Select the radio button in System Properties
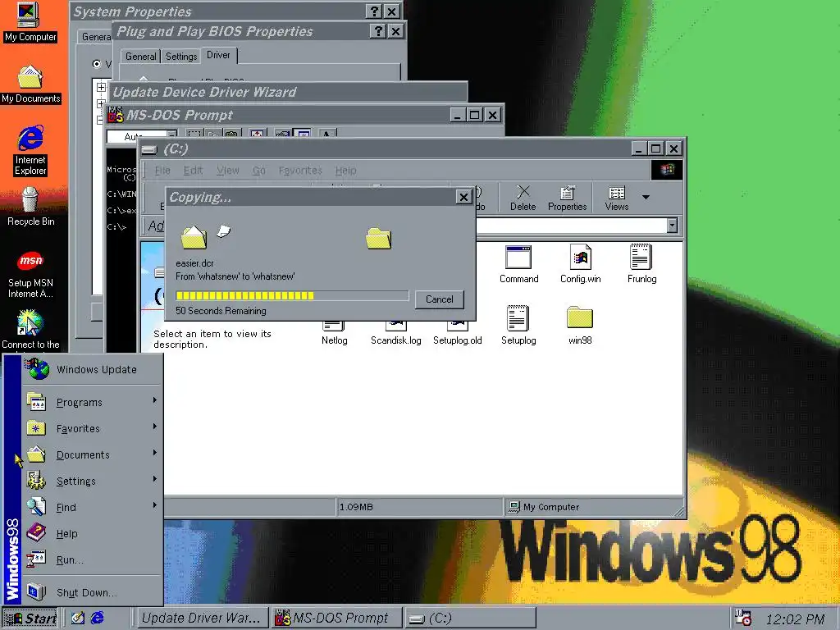This screenshot has height=630, width=840. tap(97, 64)
